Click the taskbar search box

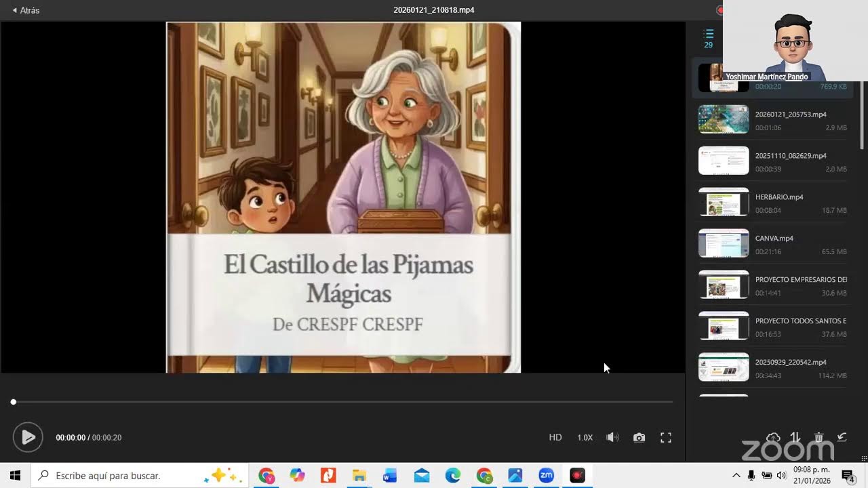click(x=140, y=476)
